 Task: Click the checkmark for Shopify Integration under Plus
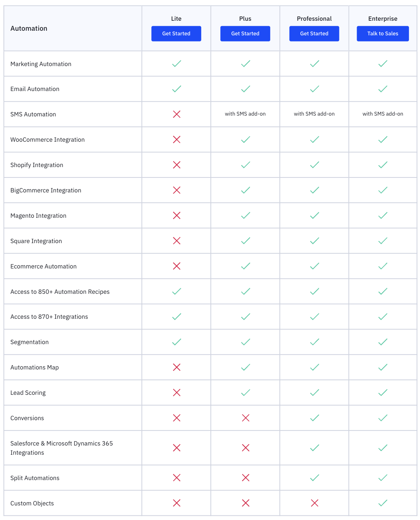(x=245, y=165)
